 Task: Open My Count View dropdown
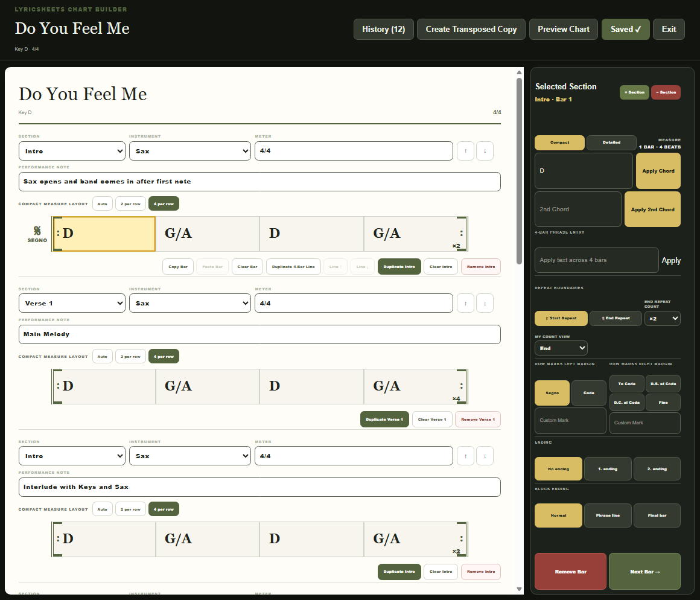(561, 348)
